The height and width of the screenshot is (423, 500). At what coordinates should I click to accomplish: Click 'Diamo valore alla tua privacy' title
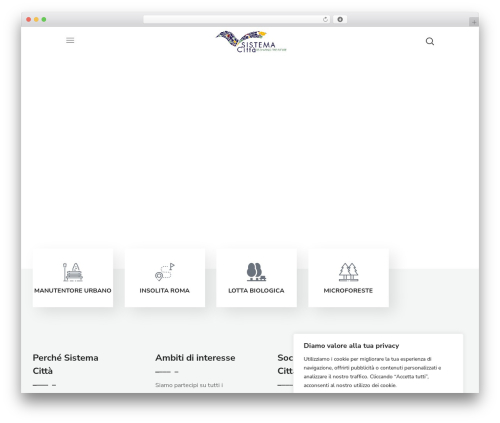click(351, 346)
